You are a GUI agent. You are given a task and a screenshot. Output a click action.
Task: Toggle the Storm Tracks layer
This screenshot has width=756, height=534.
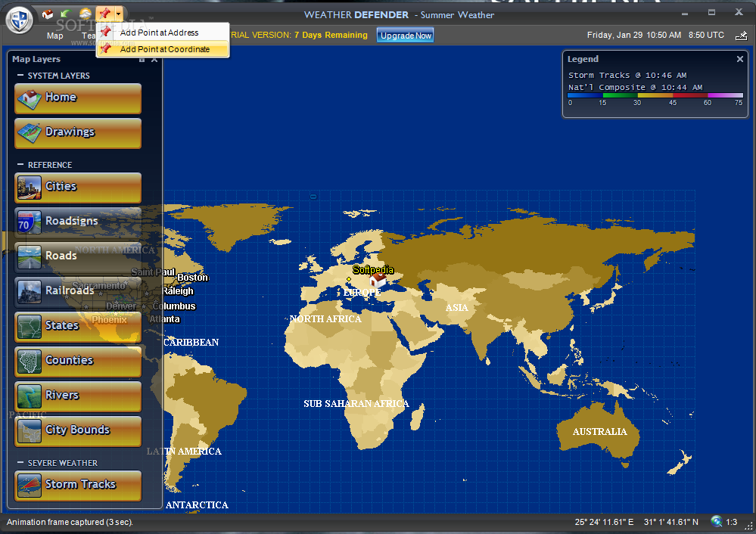pyautogui.click(x=78, y=486)
